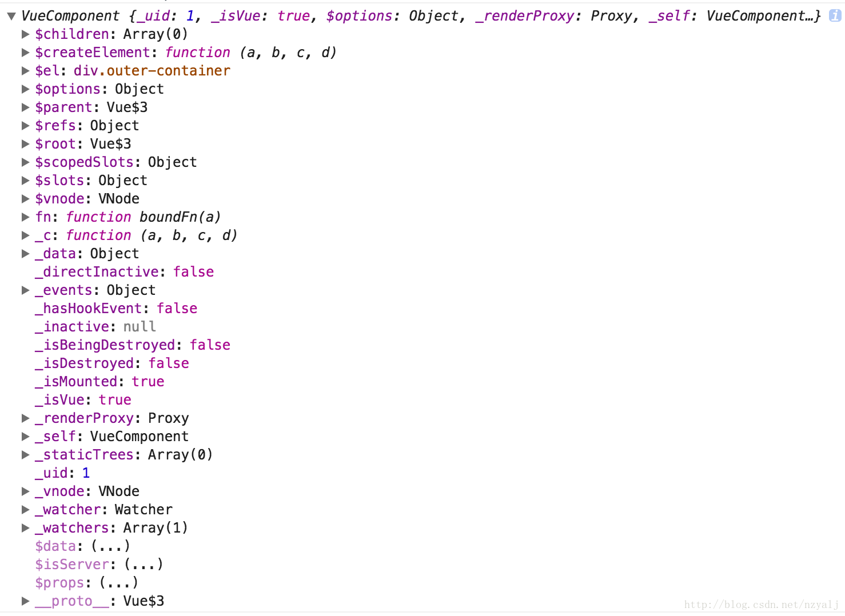Viewport: 845px width, 616px height.
Task: Click the info icon beside VueComponent
Action: tap(835, 15)
